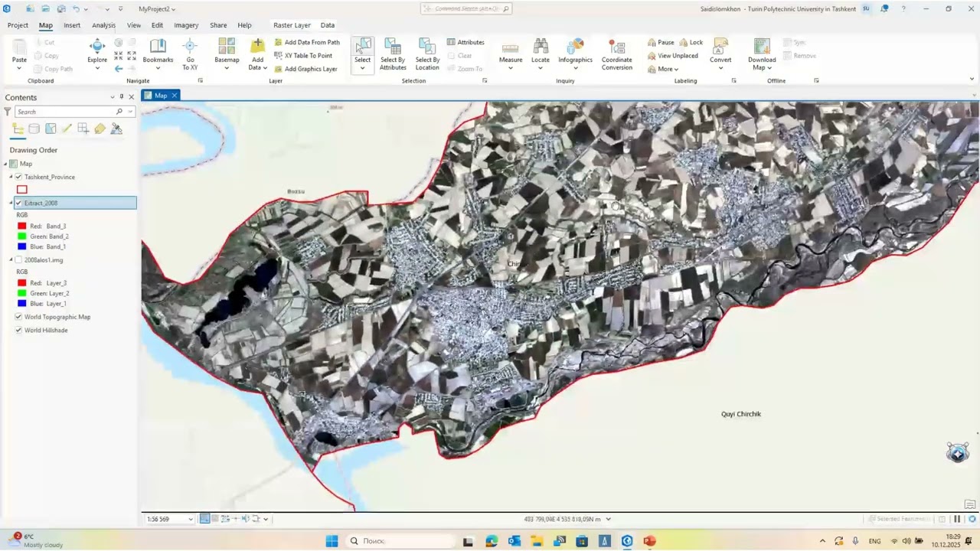This screenshot has width=980, height=551.
Task: Open the Measure tool
Action: coord(511,54)
